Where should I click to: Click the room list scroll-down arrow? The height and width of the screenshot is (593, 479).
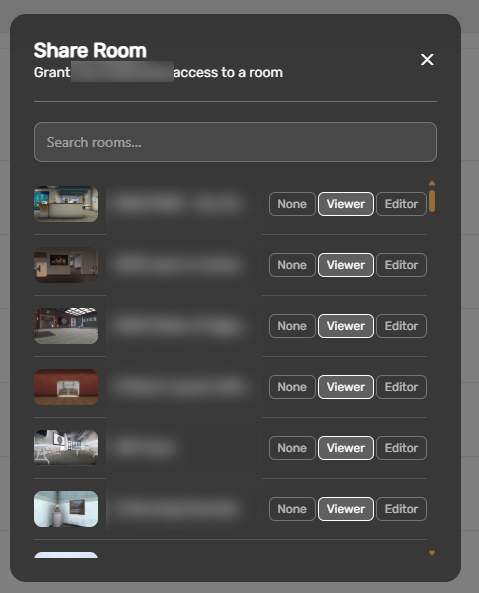[432, 553]
